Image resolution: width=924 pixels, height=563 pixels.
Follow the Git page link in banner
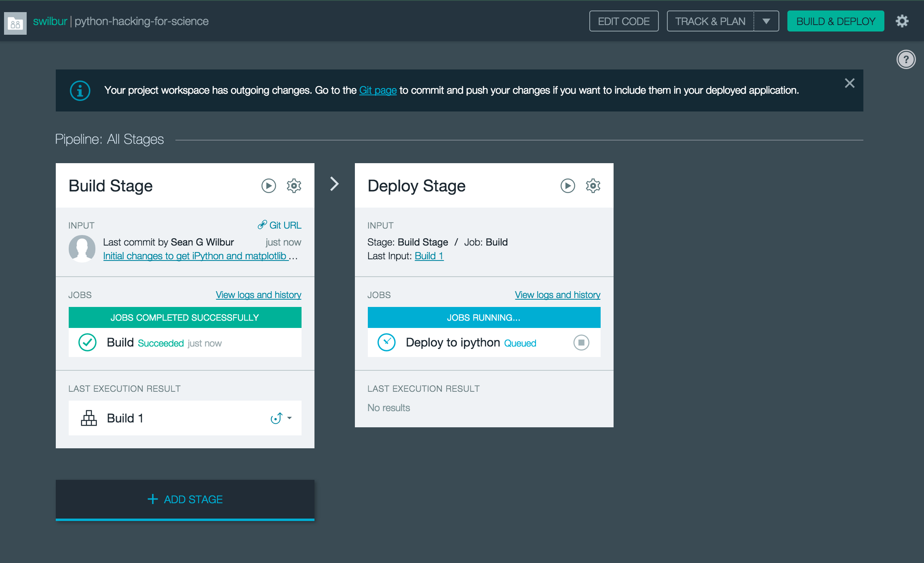coord(378,90)
